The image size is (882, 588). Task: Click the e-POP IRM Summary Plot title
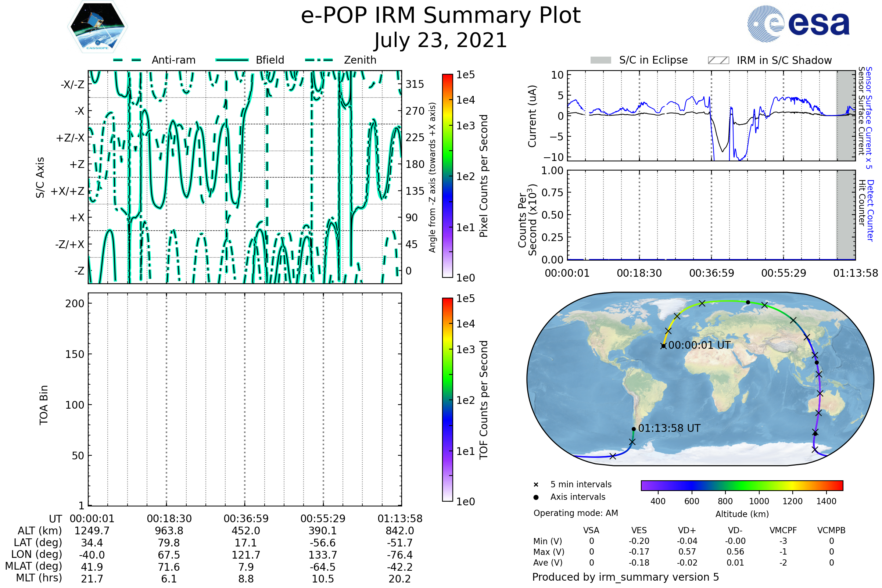441,16
